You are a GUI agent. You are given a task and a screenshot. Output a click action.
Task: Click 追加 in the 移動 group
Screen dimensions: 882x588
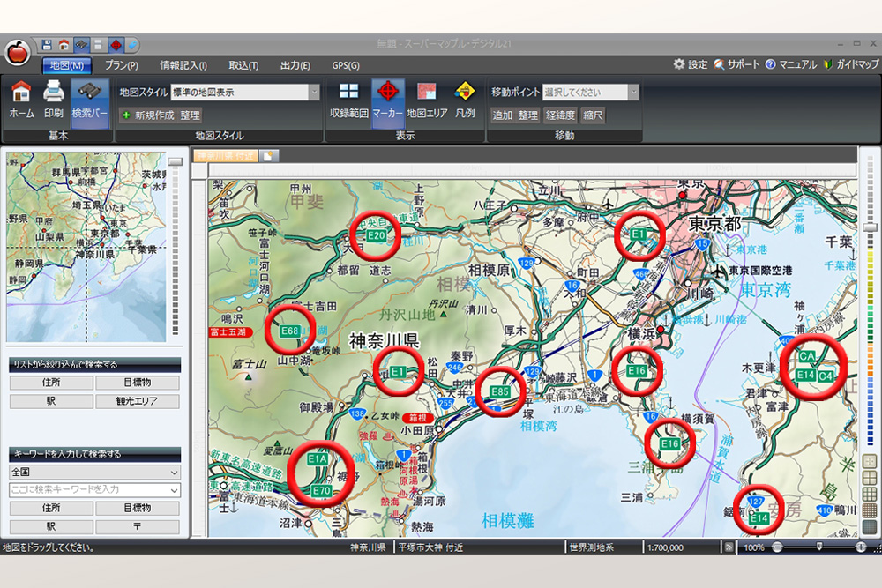tap(503, 115)
